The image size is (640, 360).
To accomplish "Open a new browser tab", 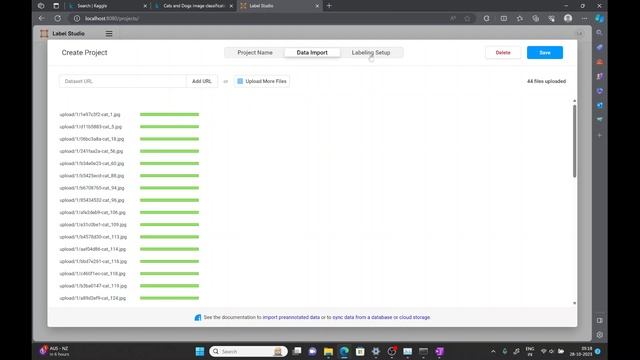I will pos(329,6).
